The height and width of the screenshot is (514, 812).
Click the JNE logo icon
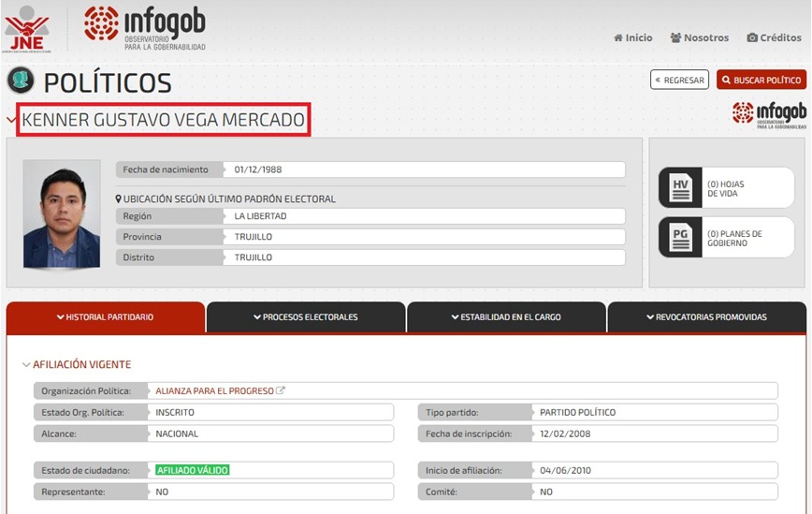tap(27, 30)
